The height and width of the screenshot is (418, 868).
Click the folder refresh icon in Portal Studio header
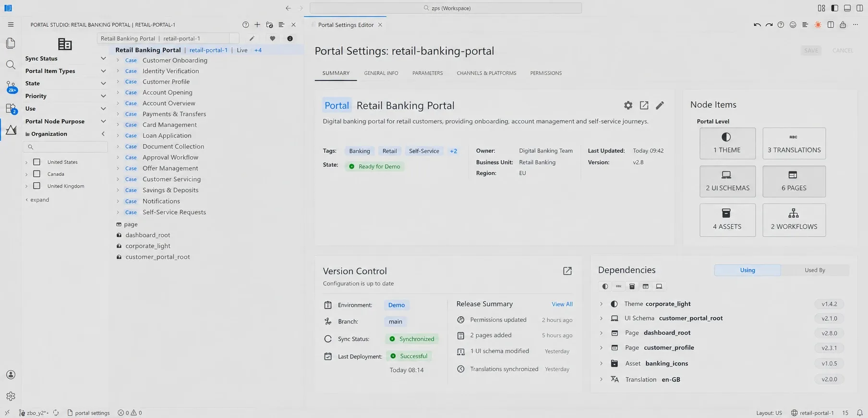click(269, 25)
